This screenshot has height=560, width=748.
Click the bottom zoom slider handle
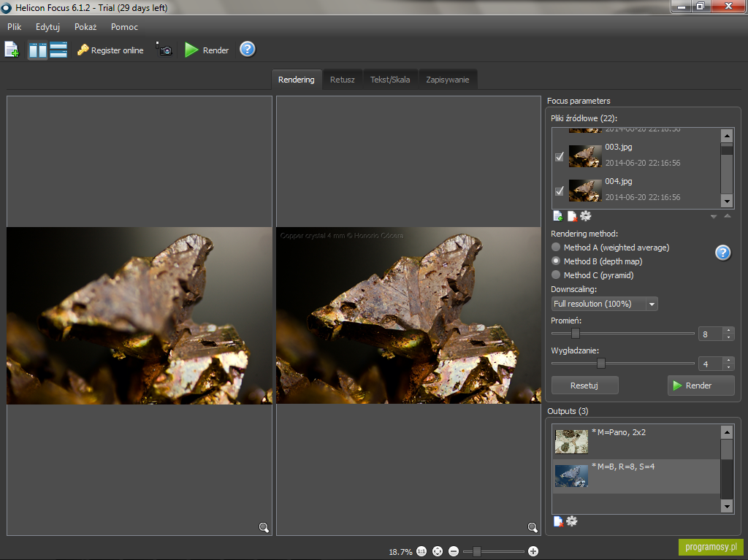(x=476, y=551)
